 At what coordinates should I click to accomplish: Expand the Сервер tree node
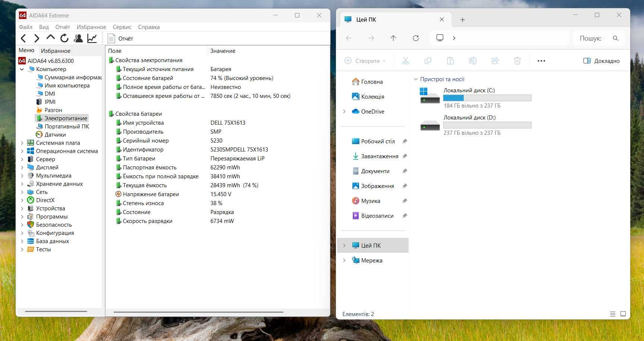pos(22,159)
